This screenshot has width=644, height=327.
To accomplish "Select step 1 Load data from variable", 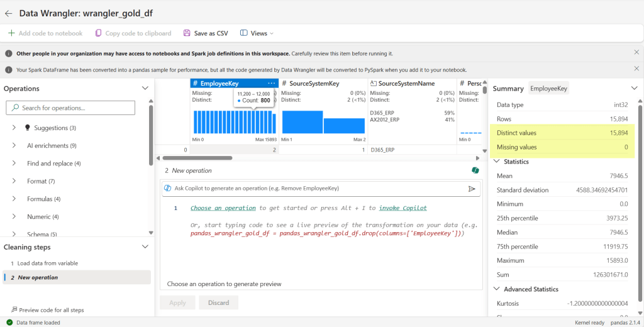I will point(77,263).
